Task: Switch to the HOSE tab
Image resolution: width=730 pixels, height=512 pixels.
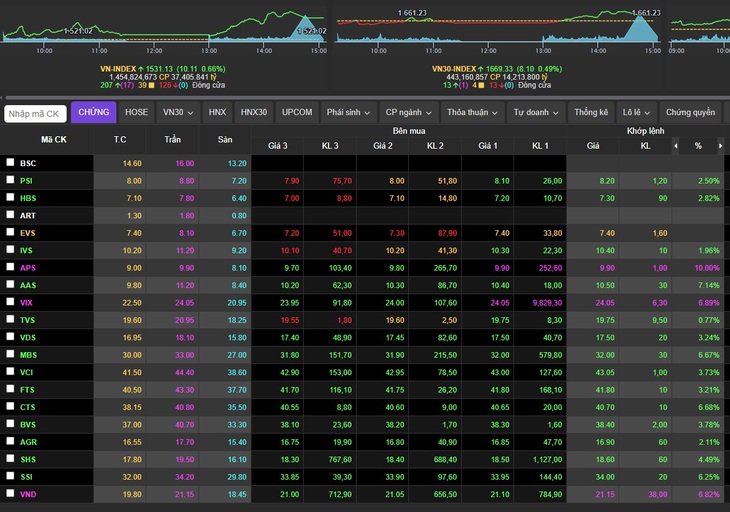Action: [136, 113]
